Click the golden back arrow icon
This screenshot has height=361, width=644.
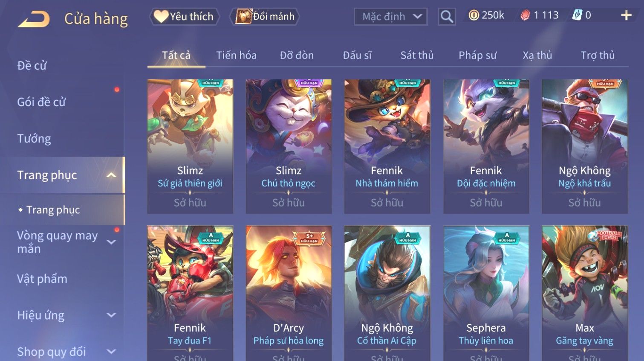pos(34,19)
